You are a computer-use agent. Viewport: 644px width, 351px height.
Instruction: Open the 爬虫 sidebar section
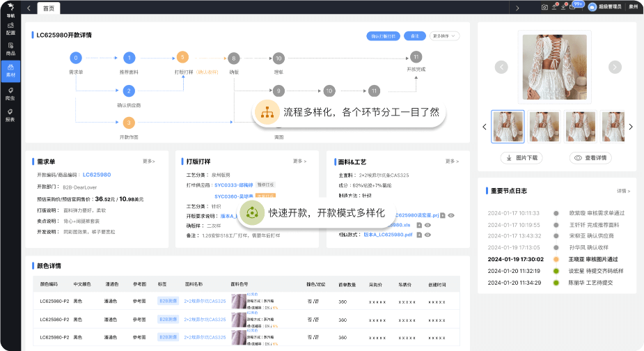click(10, 93)
